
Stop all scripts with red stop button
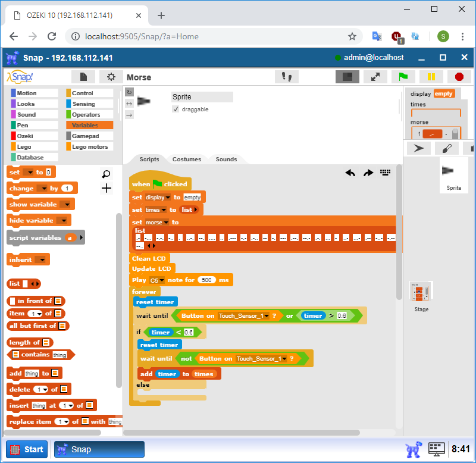[459, 77]
